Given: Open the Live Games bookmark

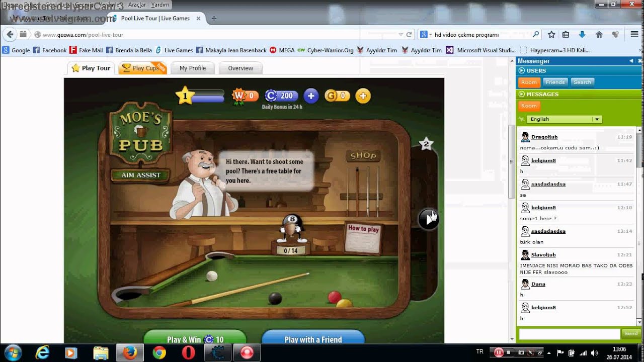Looking at the screenshot, I should pos(174,50).
